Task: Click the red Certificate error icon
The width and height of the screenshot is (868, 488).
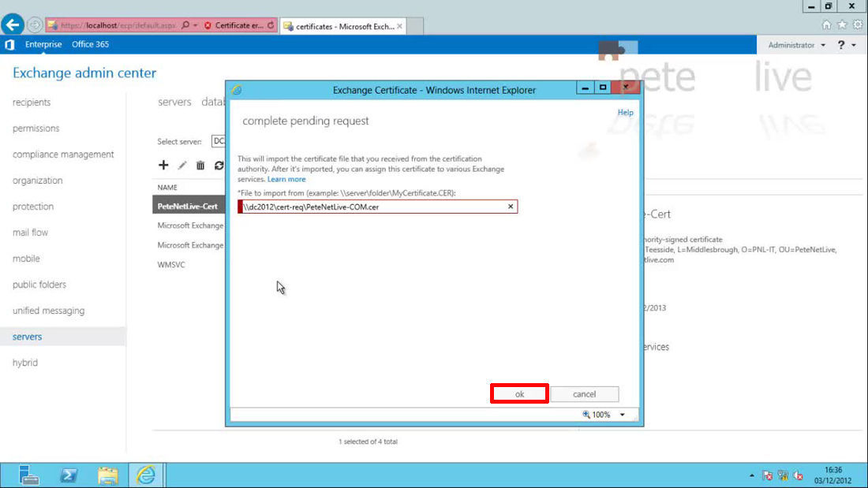Action: click(208, 25)
